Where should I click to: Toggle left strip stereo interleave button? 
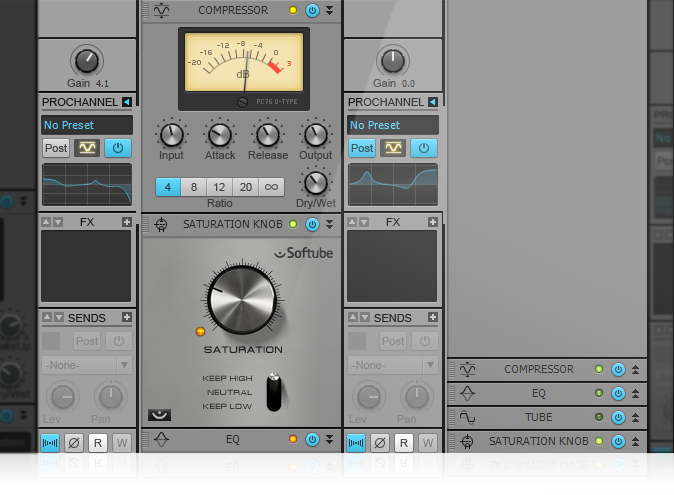tap(50, 443)
